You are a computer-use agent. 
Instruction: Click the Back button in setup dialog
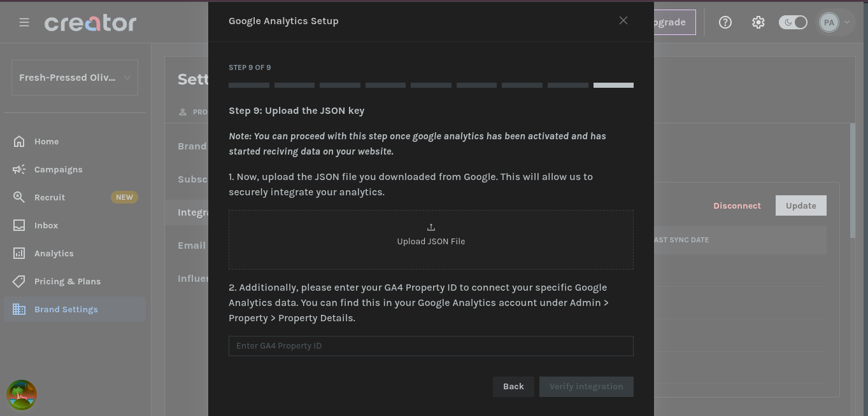click(x=513, y=387)
